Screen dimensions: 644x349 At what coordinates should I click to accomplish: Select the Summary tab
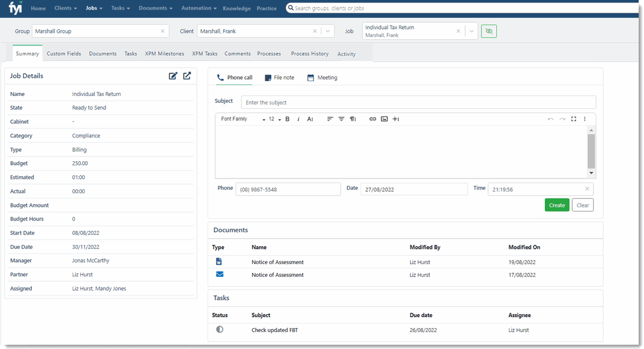point(28,54)
